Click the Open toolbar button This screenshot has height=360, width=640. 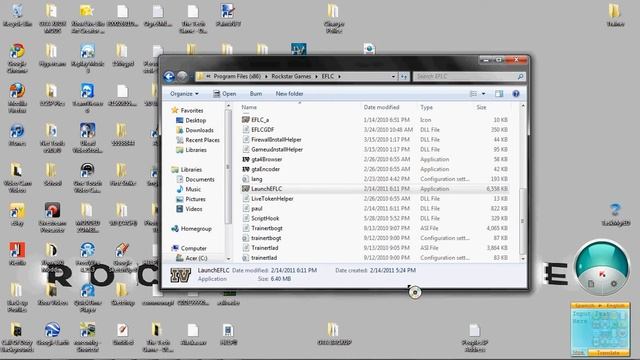(x=224, y=94)
